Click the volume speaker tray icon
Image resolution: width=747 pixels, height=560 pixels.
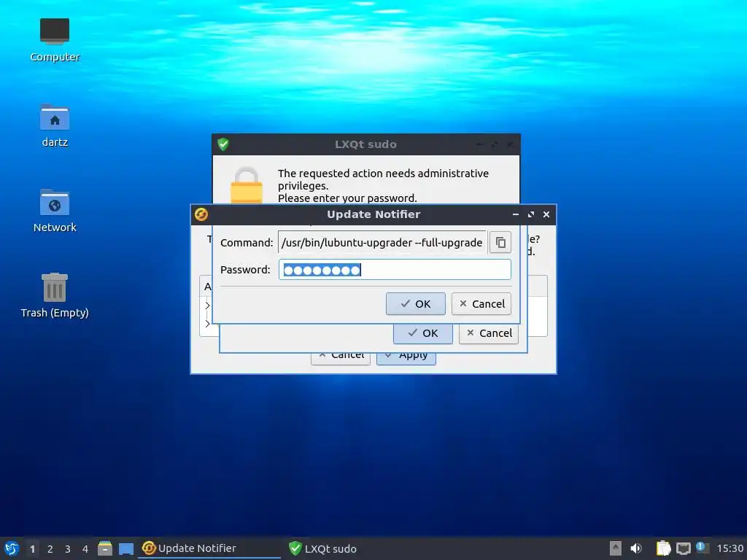pos(636,548)
